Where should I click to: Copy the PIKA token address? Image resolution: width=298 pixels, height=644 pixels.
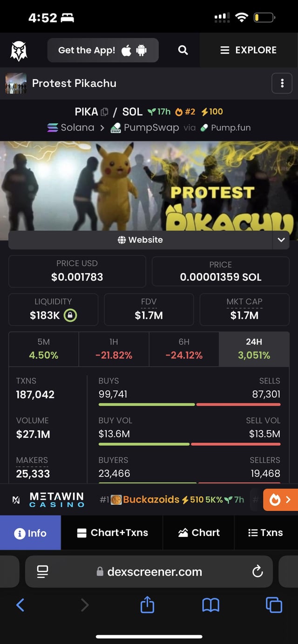(104, 112)
